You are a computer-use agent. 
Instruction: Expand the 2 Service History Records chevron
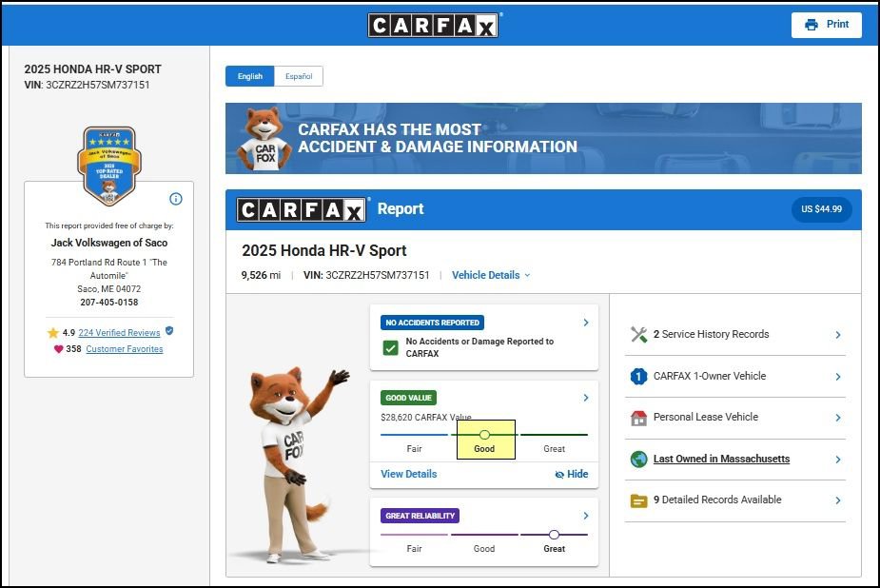pos(838,335)
